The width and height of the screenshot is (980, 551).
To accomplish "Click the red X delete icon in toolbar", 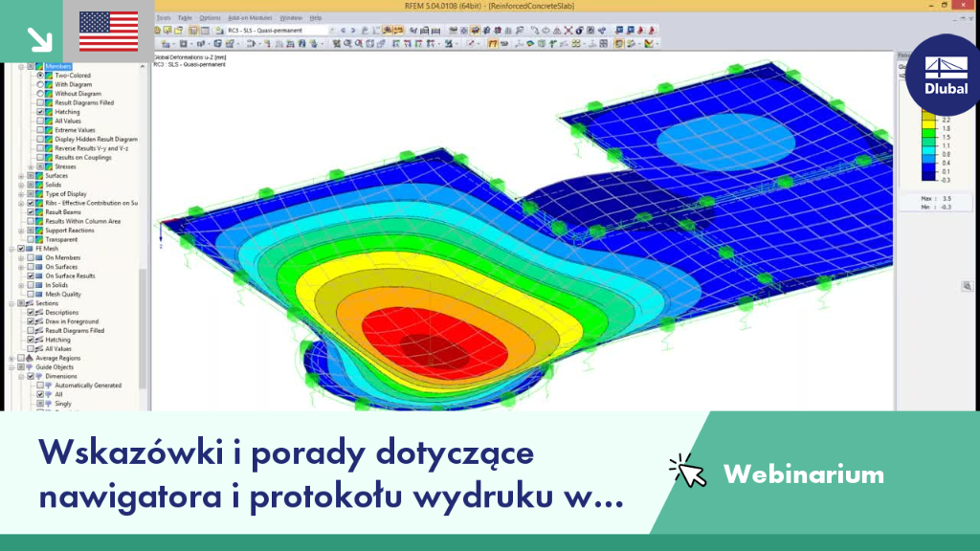I will coord(568,30).
